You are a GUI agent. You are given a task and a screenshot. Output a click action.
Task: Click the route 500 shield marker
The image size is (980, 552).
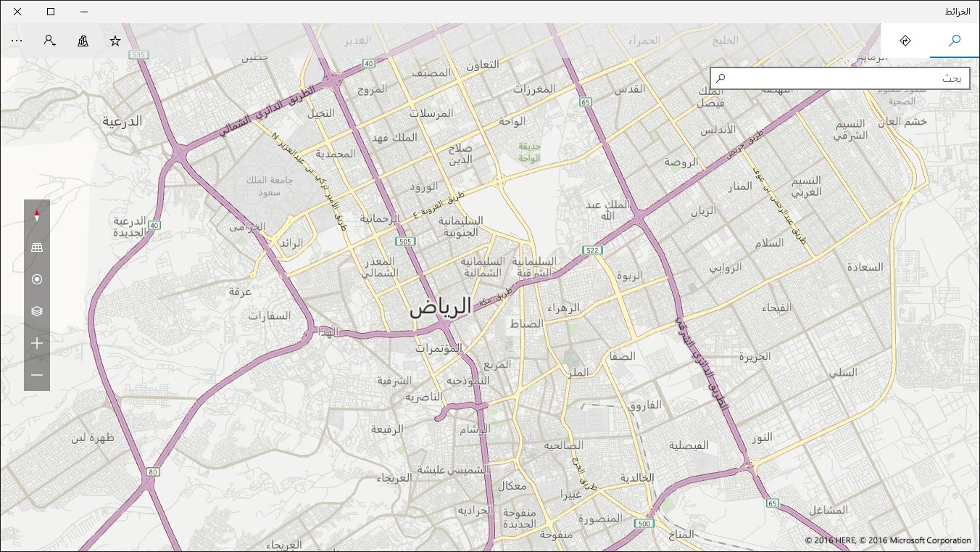point(644,524)
